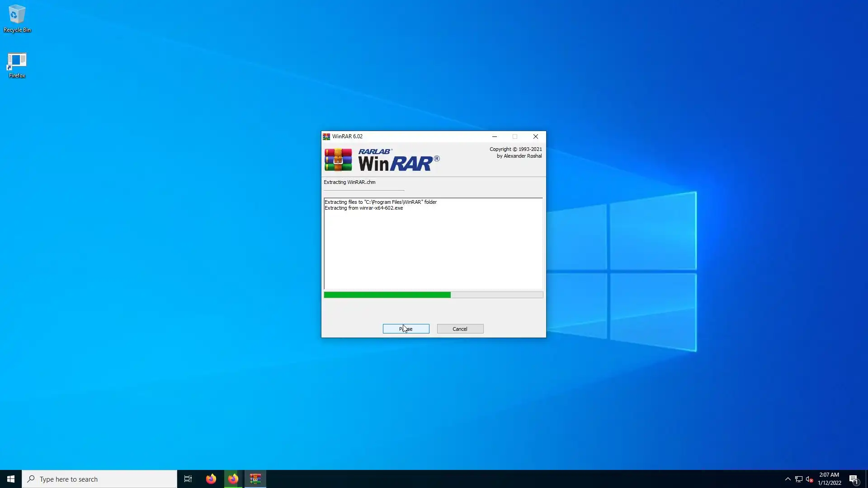Click the muted volume tray icon
This screenshot has height=488, width=868.
click(810, 479)
